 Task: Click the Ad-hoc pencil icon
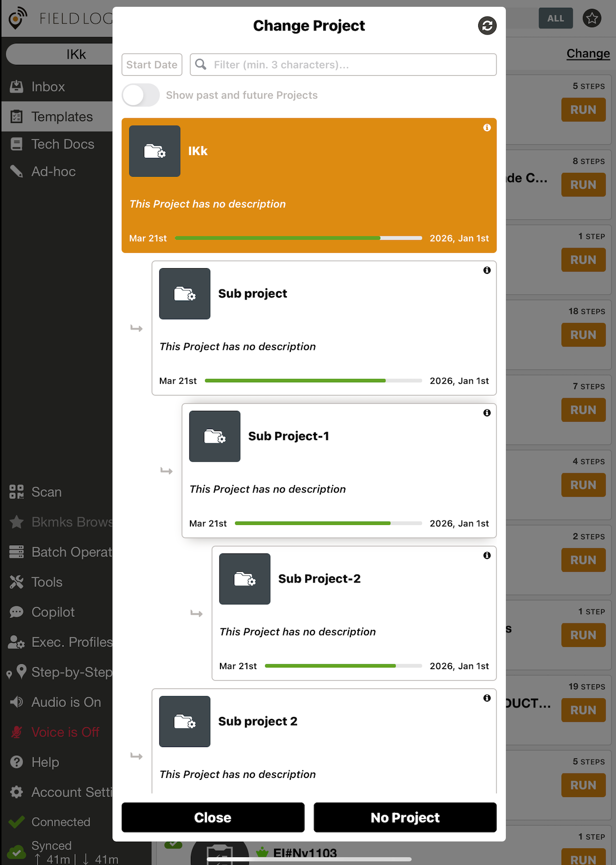point(17,172)
